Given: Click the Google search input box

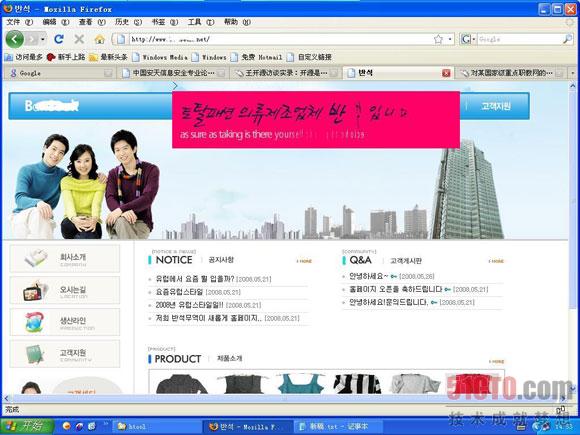Looking at the screenshot, I should tap(520, 39).
